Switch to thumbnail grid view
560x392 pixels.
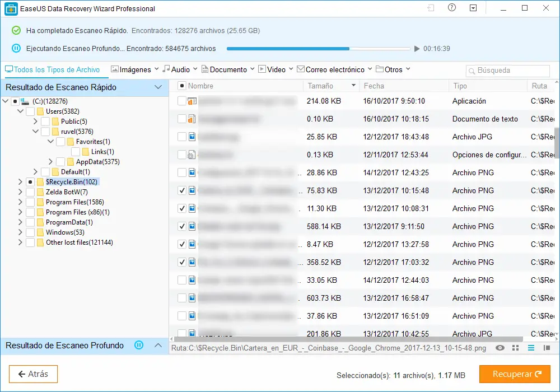click(x=515, y=348)
